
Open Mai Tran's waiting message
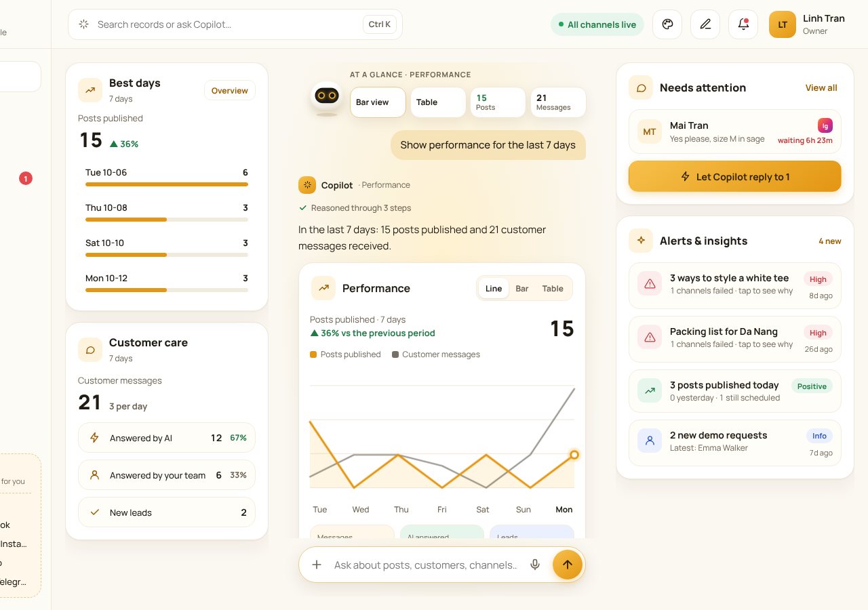click(735, 131)
